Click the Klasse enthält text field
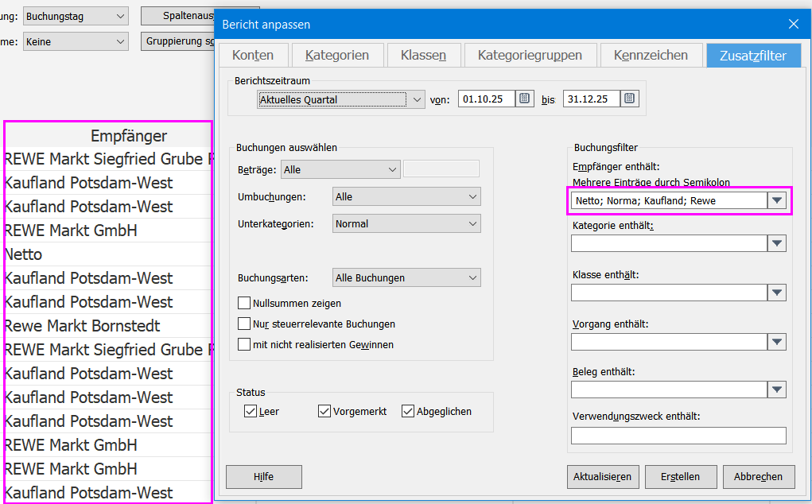The width and height of the screenshot is (812, 504). coord(669,293)
